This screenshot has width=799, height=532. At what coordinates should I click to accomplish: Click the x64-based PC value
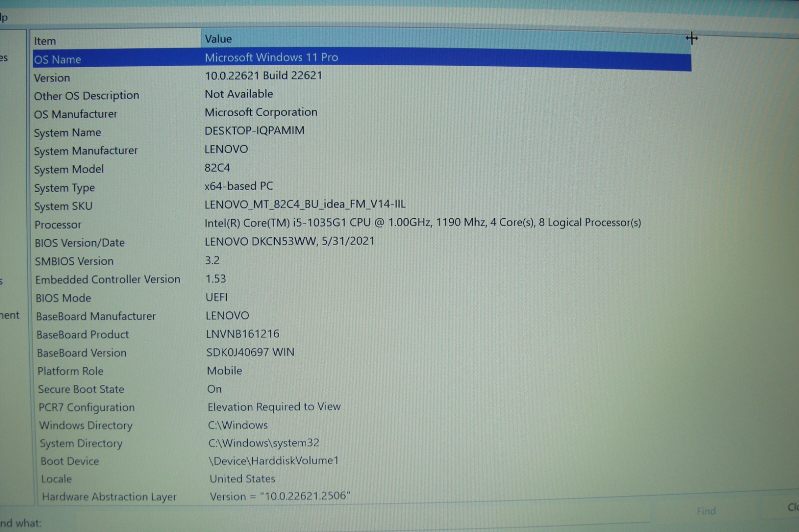[x=239, y=186]
